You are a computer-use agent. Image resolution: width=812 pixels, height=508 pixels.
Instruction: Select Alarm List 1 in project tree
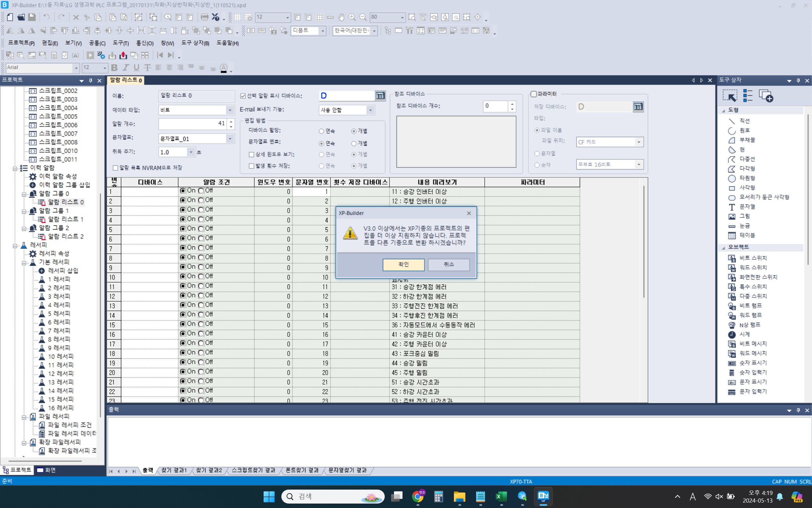[x=65, y=219]
